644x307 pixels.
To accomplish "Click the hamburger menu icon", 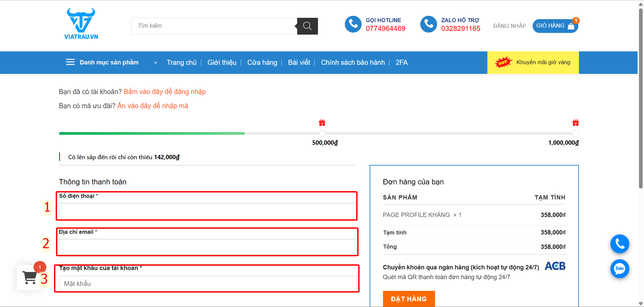I will [x=70, y=62].
